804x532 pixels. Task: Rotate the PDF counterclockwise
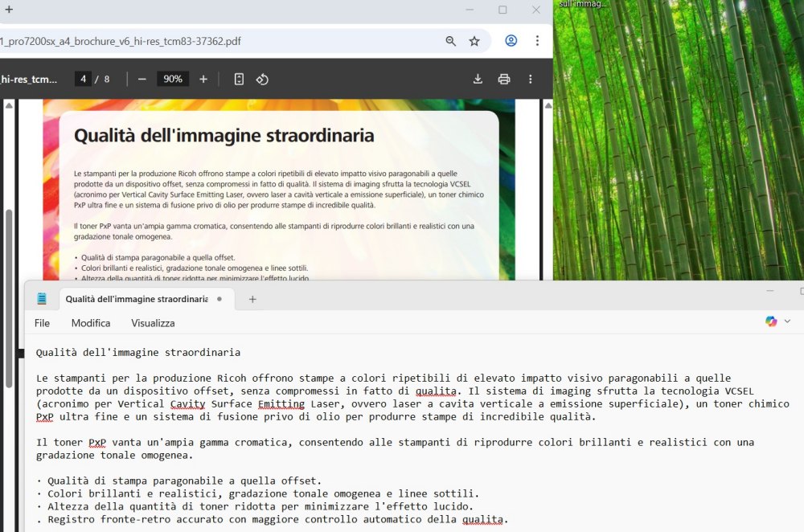(x=262, y=80)
